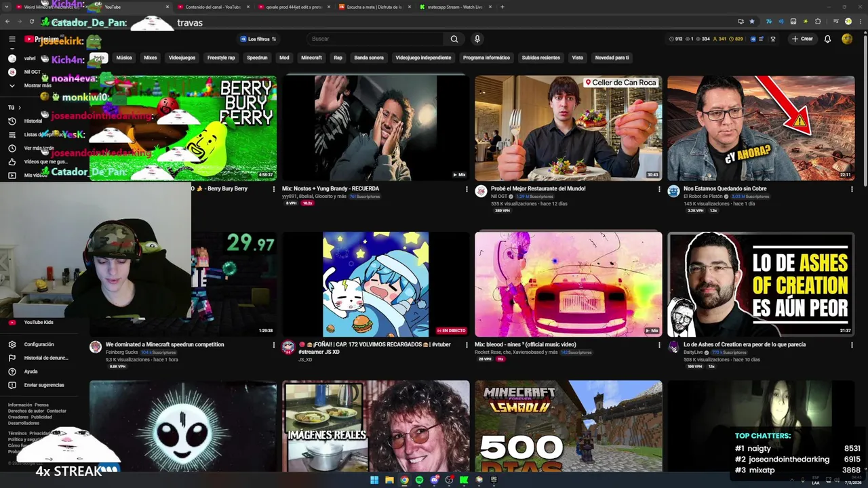Select the Música filter chip
The width and height of the screenshot is (868, 488).
pos(124,58)
